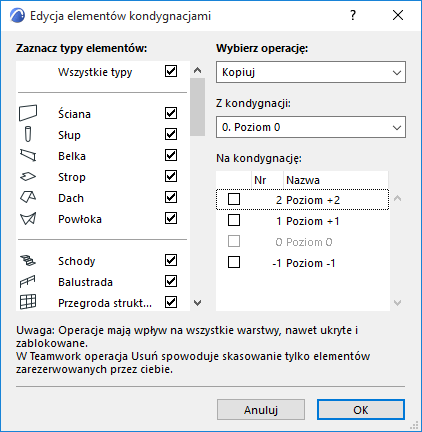Click the Belka beam icon
This screenshot has height=432, width=422.
[x=28, y=155]
